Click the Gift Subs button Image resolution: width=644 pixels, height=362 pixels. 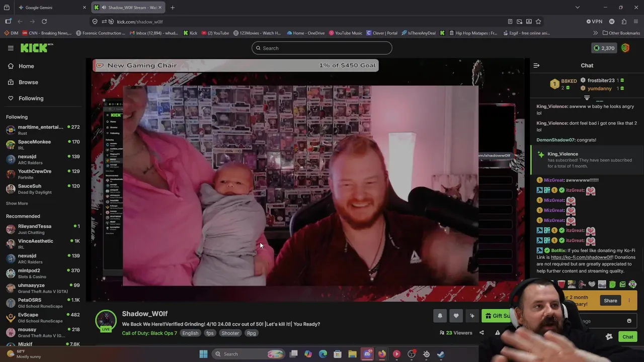(498, 316)
